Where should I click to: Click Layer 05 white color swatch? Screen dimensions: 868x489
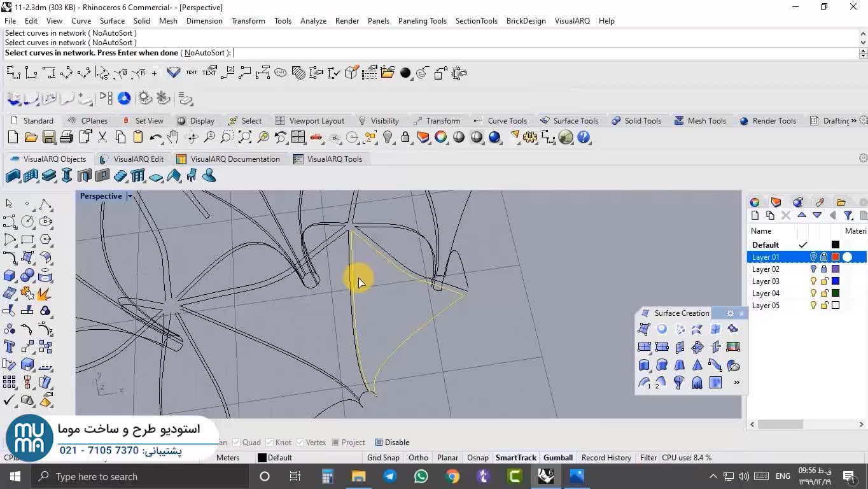[x=836, y=306]
